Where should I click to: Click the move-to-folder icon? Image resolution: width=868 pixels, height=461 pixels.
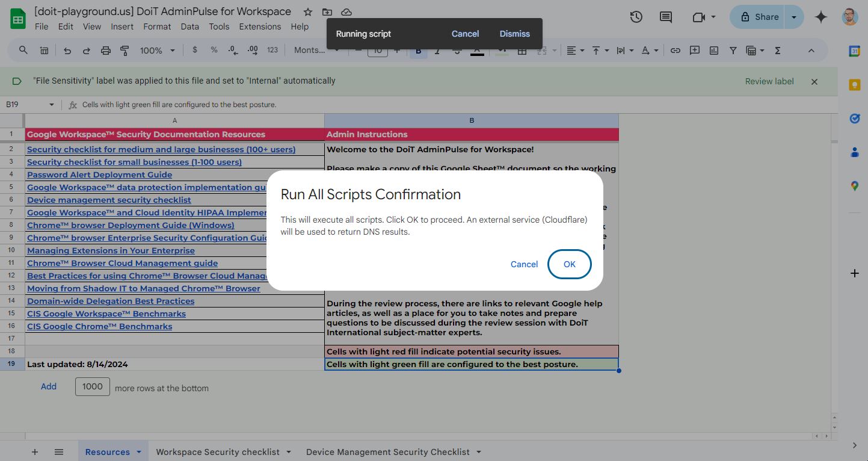click(x=327, y=12)
